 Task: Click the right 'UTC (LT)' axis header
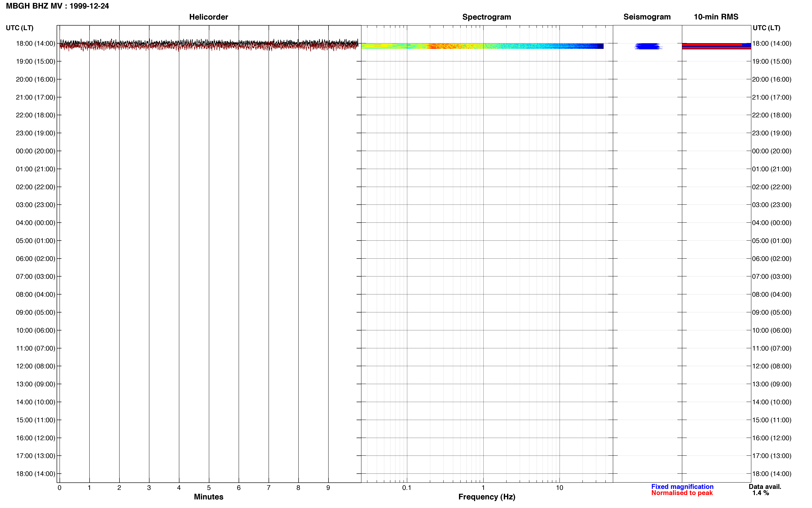[766, 28]
